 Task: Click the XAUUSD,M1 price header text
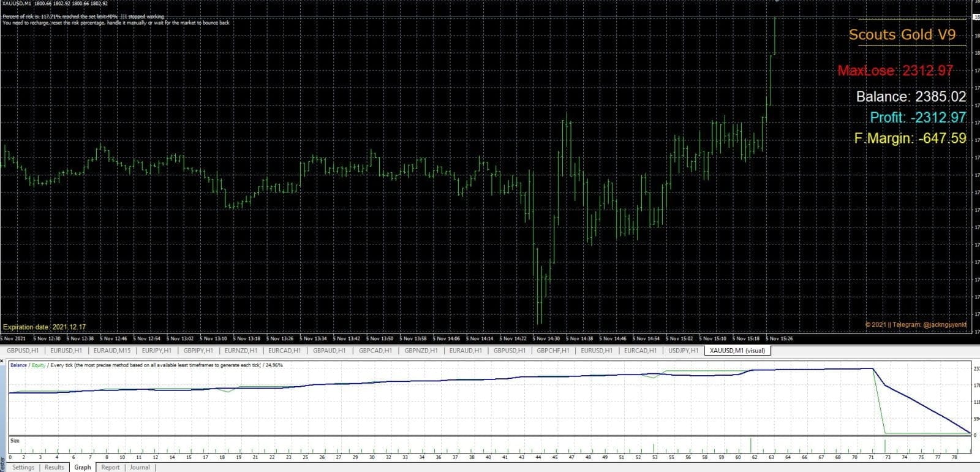[x=56, y=3]
